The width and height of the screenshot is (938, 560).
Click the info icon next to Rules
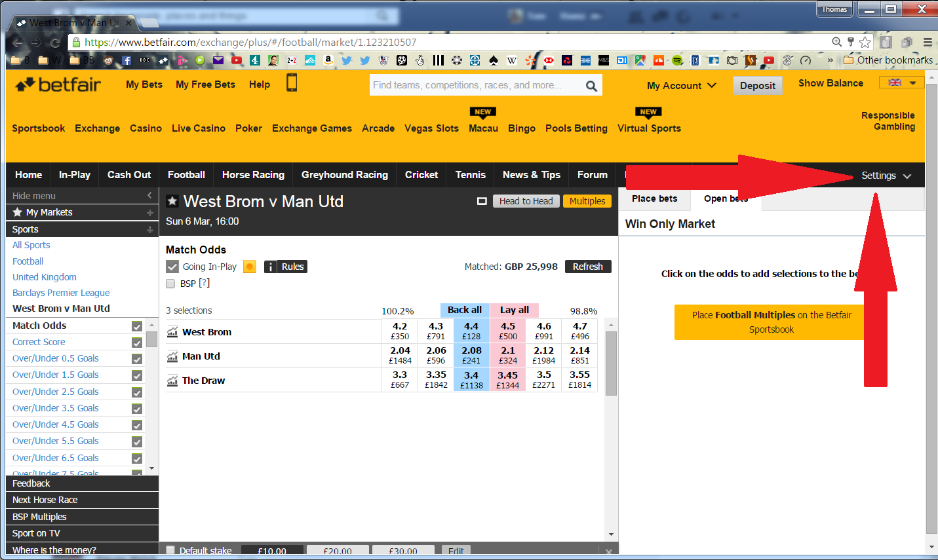click(270, 267)
